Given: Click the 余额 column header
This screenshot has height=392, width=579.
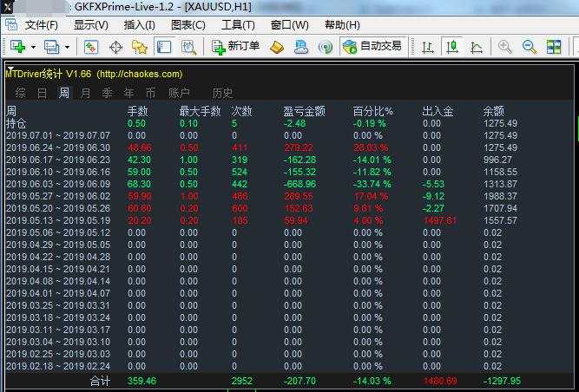Looking at the screenshot, I should pos(494,111).
